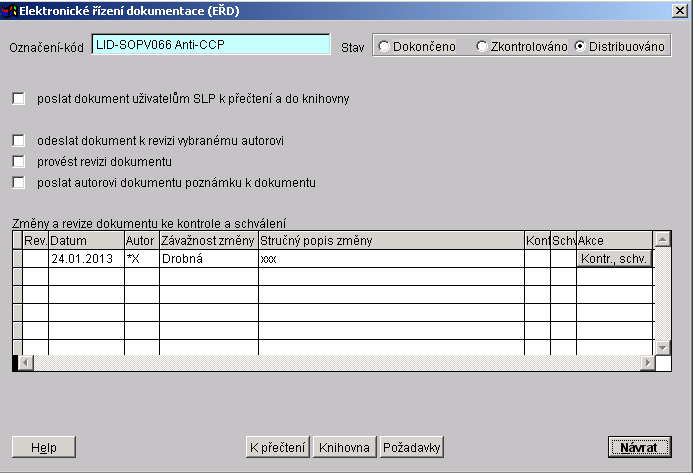
Task: Enable sending document to SLP users checkbox
Action: click(18, 99)
